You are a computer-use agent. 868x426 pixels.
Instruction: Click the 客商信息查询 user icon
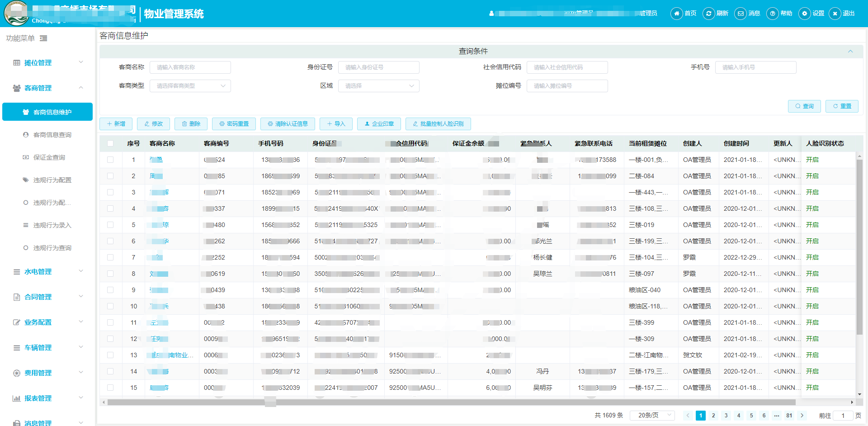point(26,135)
